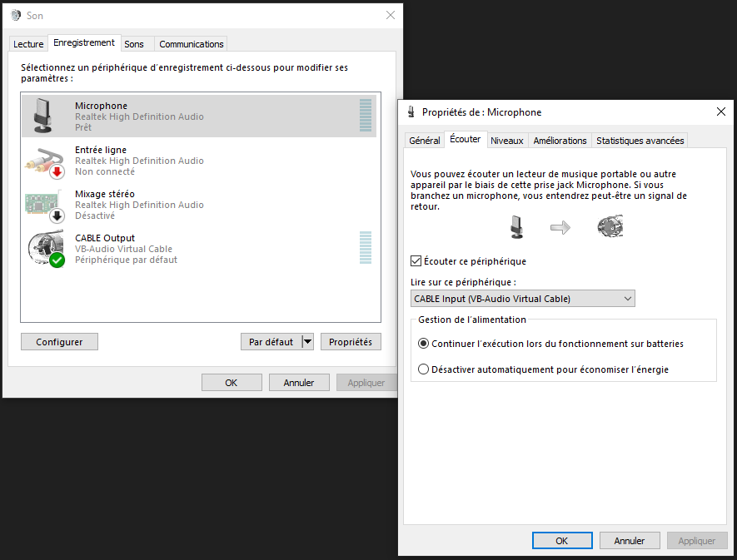Click the Propriétés de Microphone title icon
The image size is (737, 560).
411,112
